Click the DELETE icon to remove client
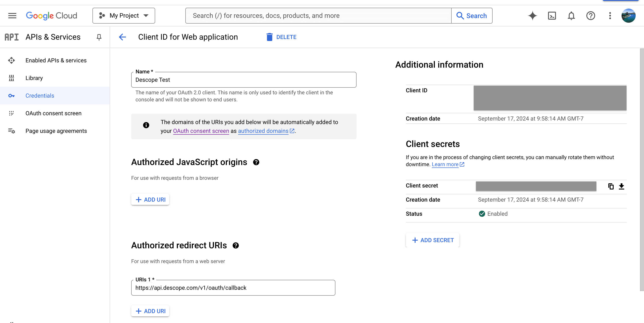This screenshot has width=644, height=323. click(x=269, y=37)
